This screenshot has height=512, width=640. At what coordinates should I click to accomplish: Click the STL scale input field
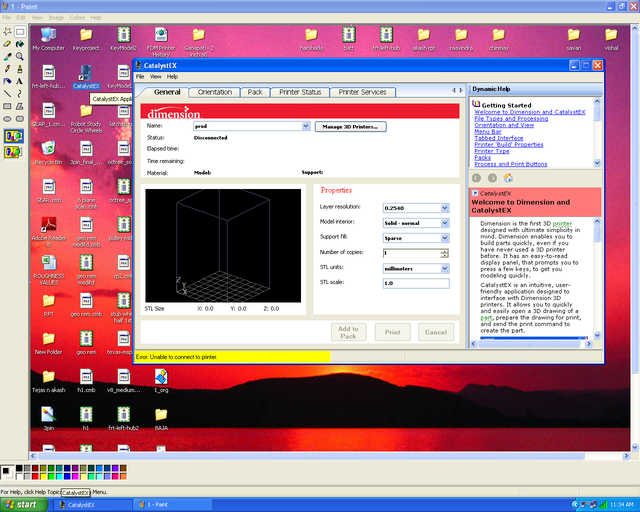(416, 283)
